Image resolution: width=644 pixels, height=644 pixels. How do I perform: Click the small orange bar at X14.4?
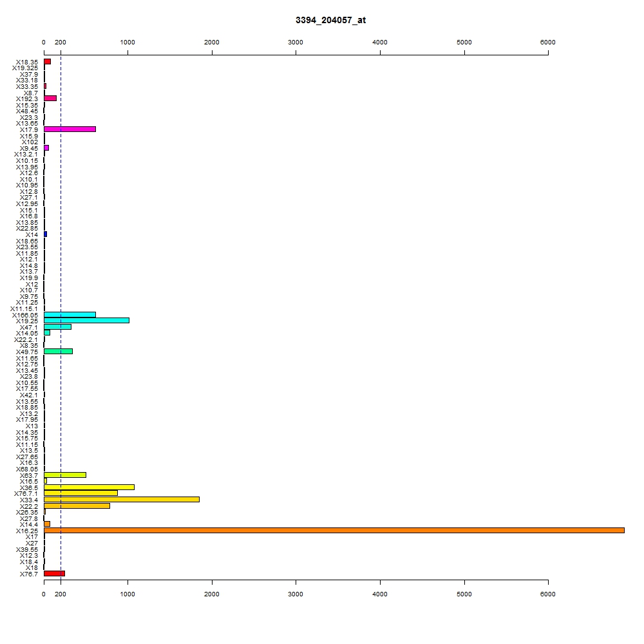point(47,524)
